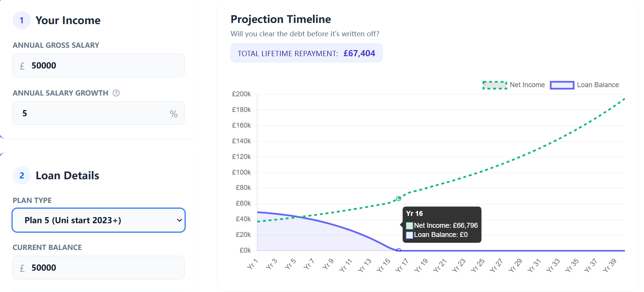Screen dimensions: 644x292
Task: Click the Total Lifetime Repayment badge
Action: [x=306, y=53]
